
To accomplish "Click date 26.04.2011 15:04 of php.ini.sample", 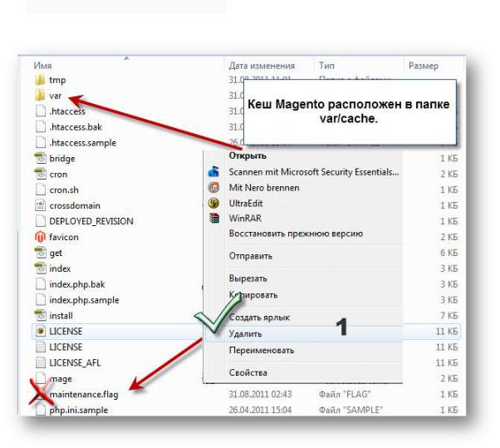I will (x=260, y=410).
